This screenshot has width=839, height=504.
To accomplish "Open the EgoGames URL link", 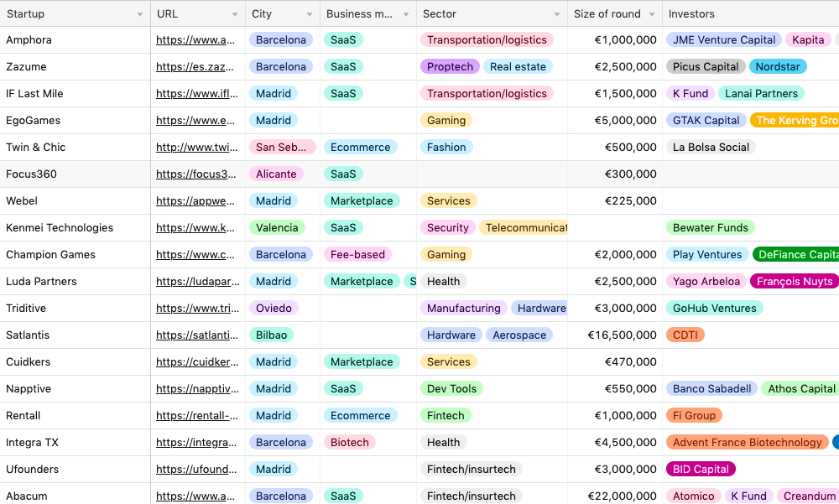I will [x=195, y=121].
